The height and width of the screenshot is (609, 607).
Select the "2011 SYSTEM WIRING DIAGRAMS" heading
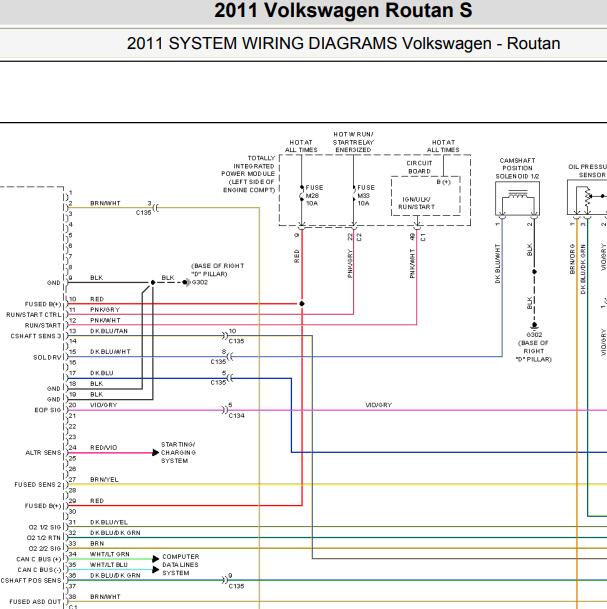tap(262, 44)
